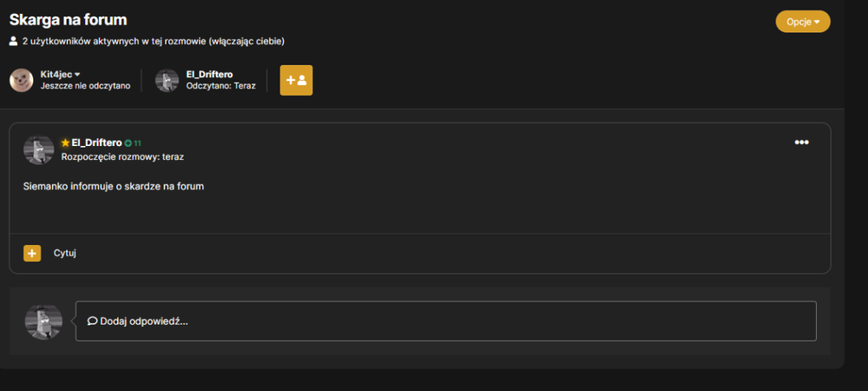Click your avatar beside the reply box

[x=43, y=321]
